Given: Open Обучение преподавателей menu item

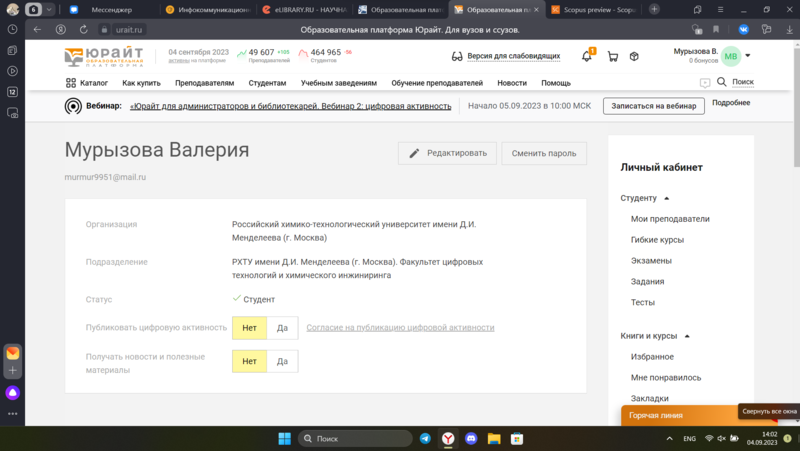Looking at the screenshot, I should [x=437, y=83].
